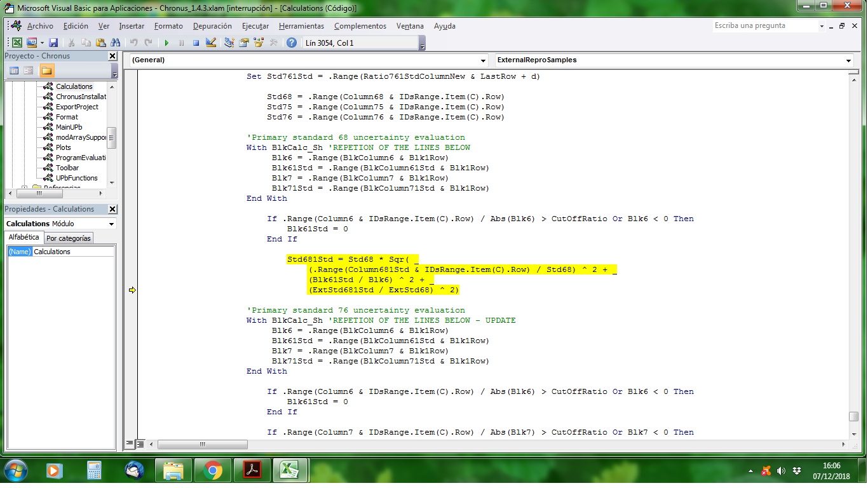This screenshot has height=488, width=868.
Task: Click the View Code icon in Project panel
Action: click(x=14, y=70)
